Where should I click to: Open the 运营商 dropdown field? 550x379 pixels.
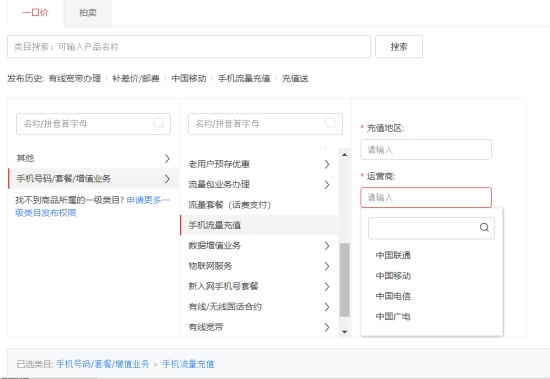pos(426,198)
